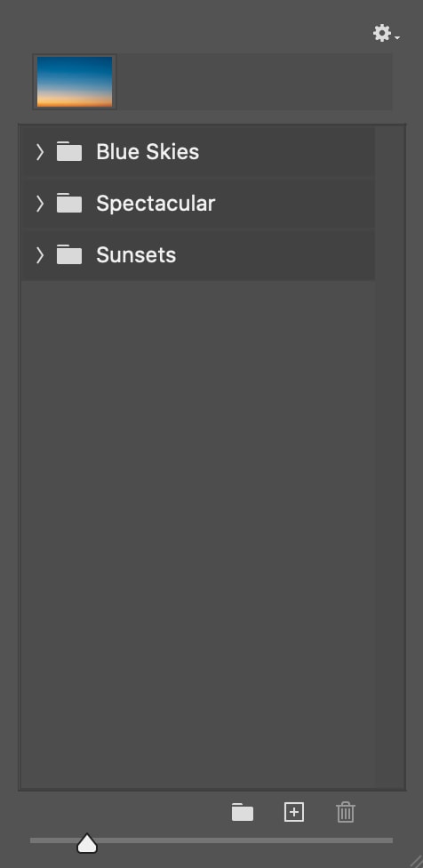Click the Blue Skies folder icon
423x868 pixels.
69,151
